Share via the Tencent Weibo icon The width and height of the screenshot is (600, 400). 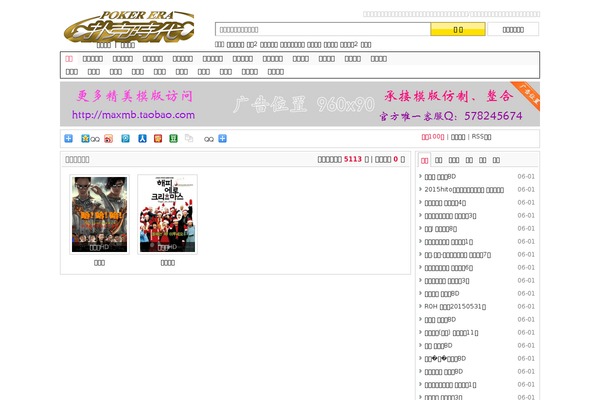(x=126, y=139)
